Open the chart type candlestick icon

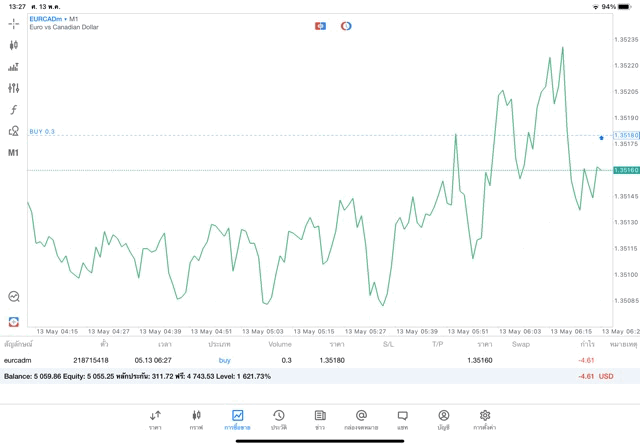pos(14,45)
